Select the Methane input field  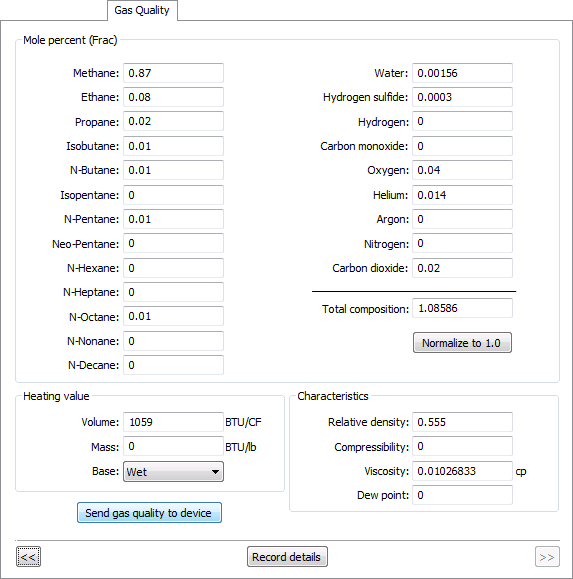173,73
